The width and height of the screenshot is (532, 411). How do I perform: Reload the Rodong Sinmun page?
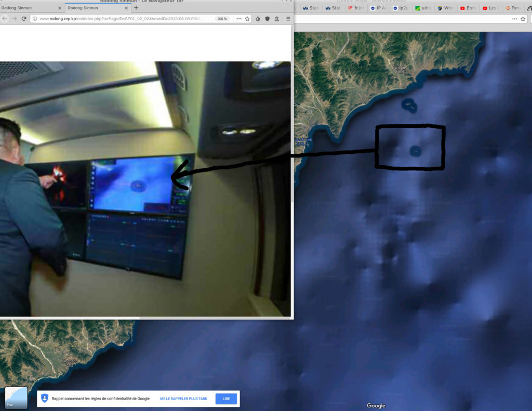tap(24, 19)
